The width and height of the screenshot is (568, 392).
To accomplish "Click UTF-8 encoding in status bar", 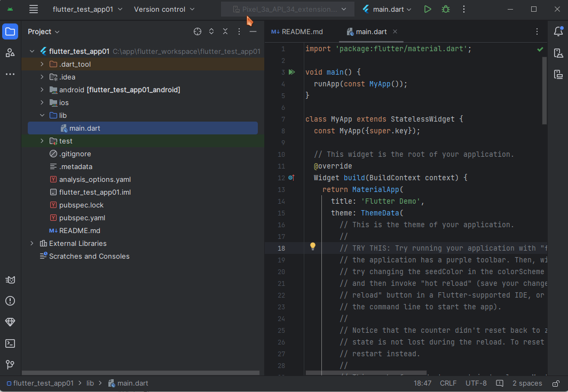I will [476, 383].
